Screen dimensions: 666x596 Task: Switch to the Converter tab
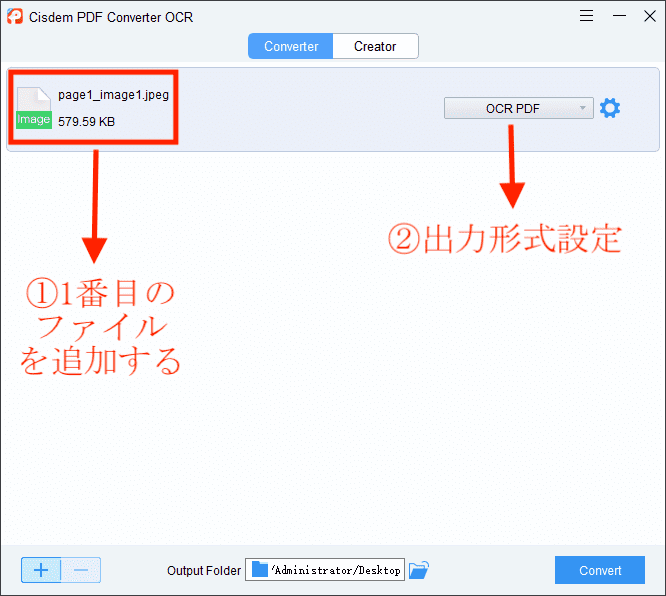291,46
